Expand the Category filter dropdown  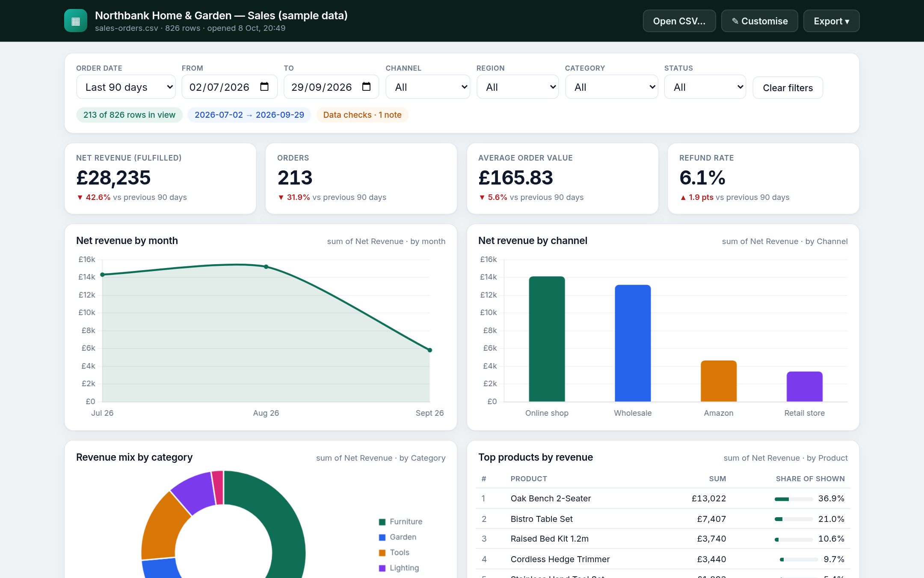click(611, 87)
